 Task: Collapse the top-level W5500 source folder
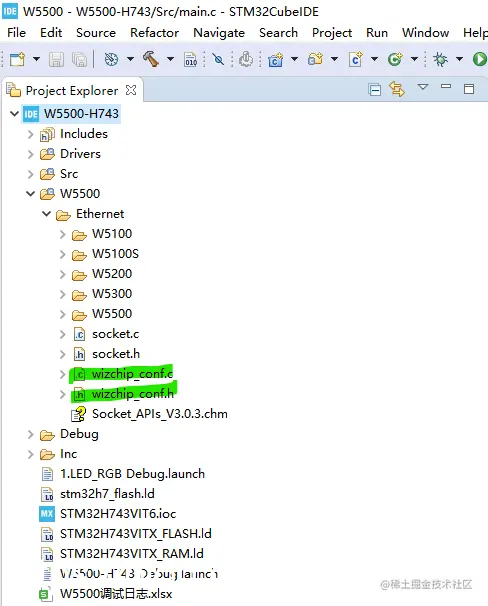click(x=31, y=194)
